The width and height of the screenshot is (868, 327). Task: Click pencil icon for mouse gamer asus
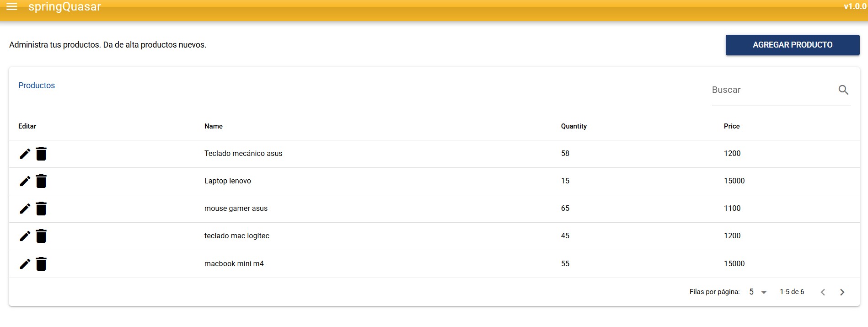coord(25,209)
